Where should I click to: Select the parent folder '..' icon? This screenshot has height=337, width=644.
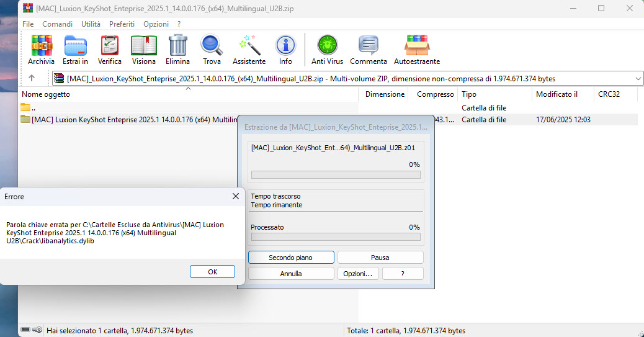(25, 107)
